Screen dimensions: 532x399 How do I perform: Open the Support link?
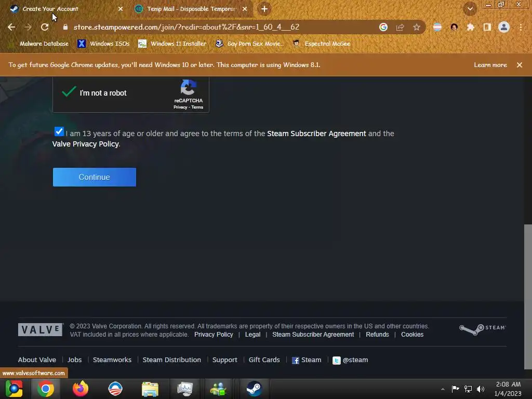click(224, 360)
